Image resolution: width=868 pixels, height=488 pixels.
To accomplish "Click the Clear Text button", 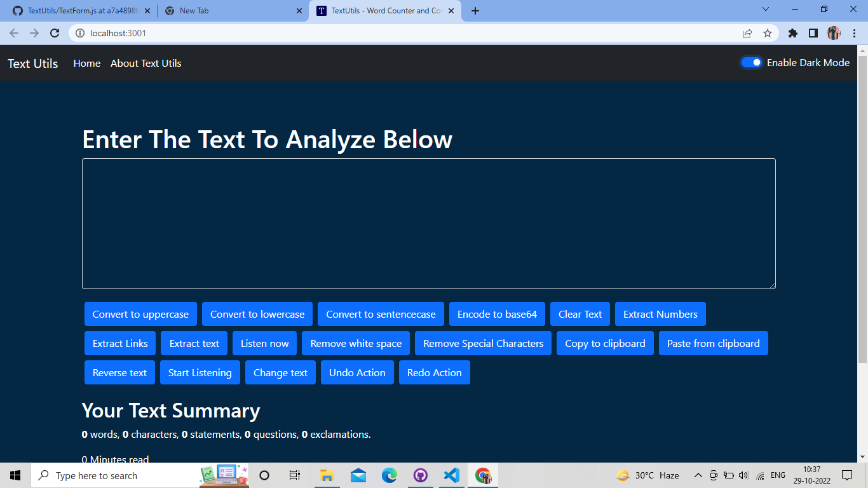I will pos(580,314).
